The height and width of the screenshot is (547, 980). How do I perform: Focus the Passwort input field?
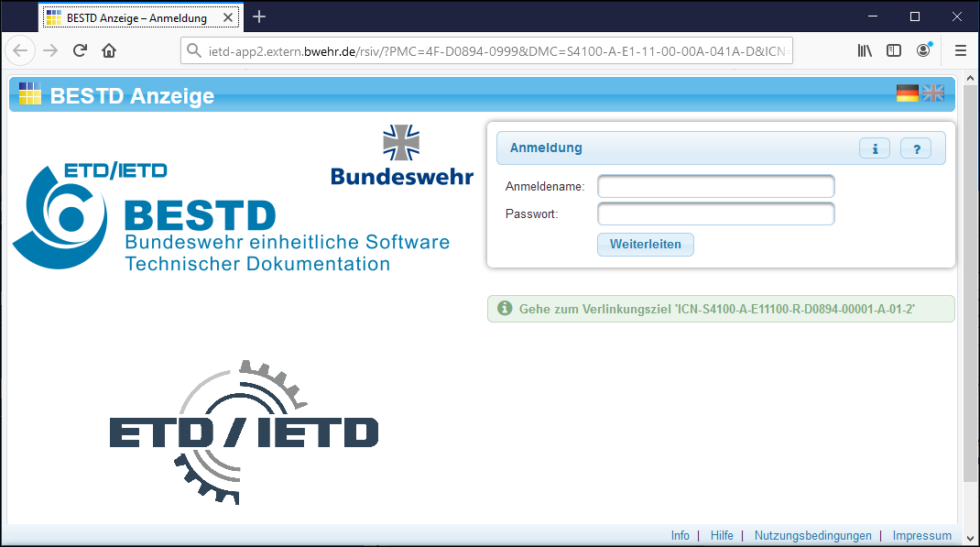(715, 213)
